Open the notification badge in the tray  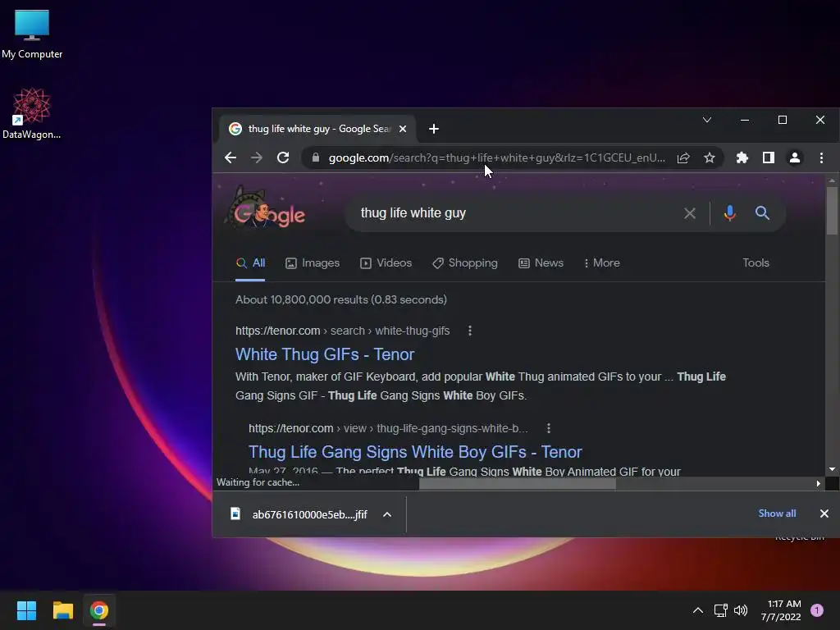tap(817, 610)
